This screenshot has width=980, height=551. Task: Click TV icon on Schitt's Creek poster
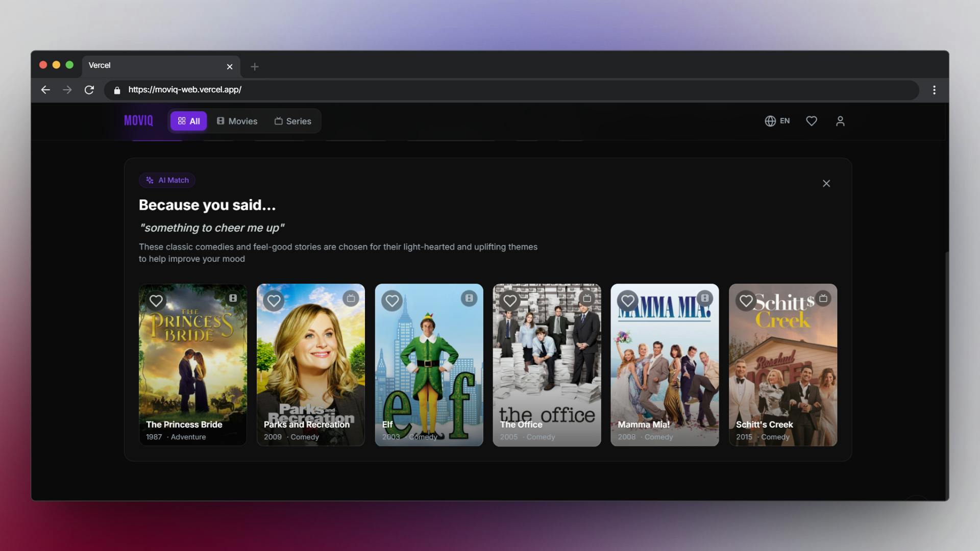click(823, 298)
